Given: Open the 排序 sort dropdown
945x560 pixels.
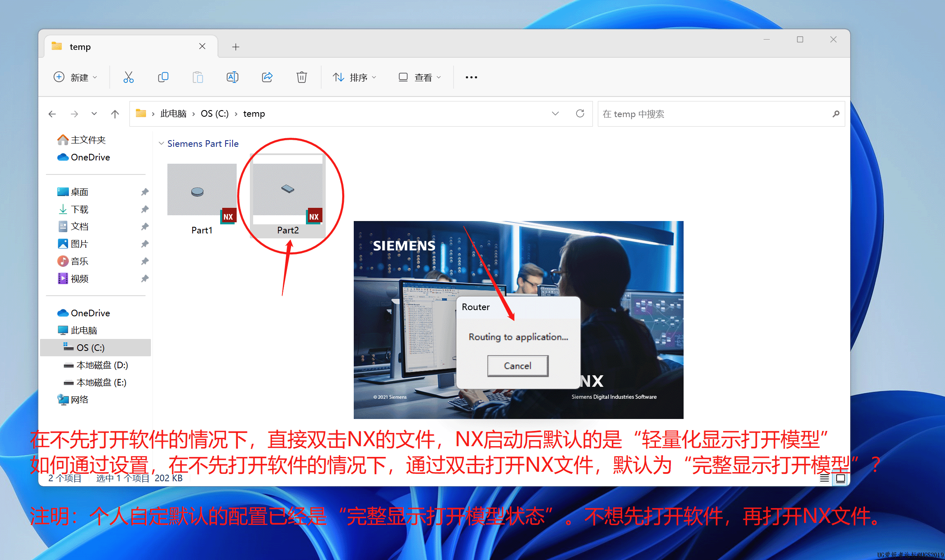Looking at the screenshot, I should [x=355, y=77].
